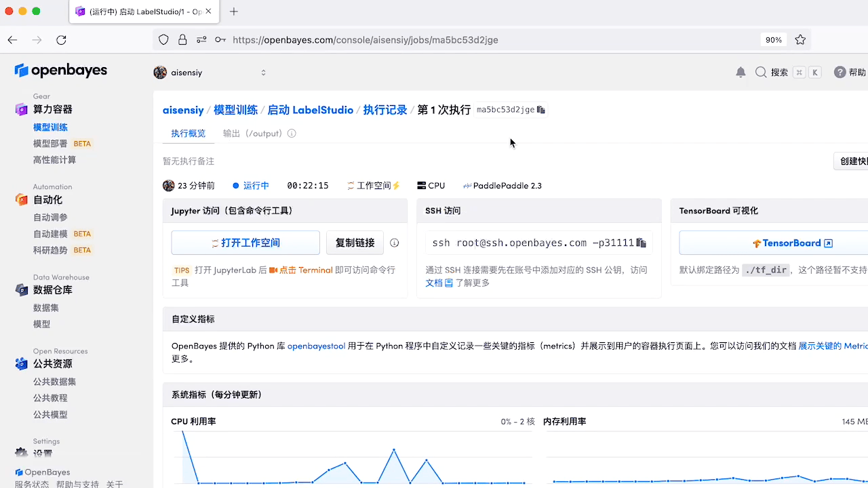868x488 pixels.
Task: Click the notification bell icon
Action: tap(741, 73)
